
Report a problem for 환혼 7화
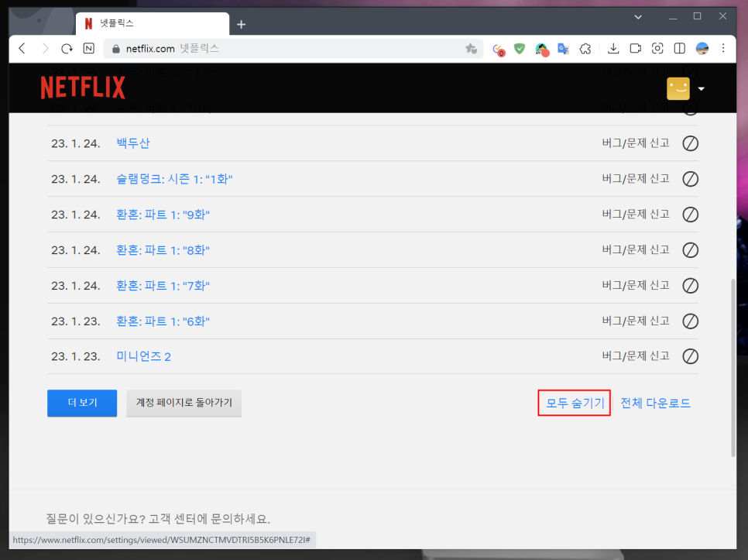tap(636, 285)
